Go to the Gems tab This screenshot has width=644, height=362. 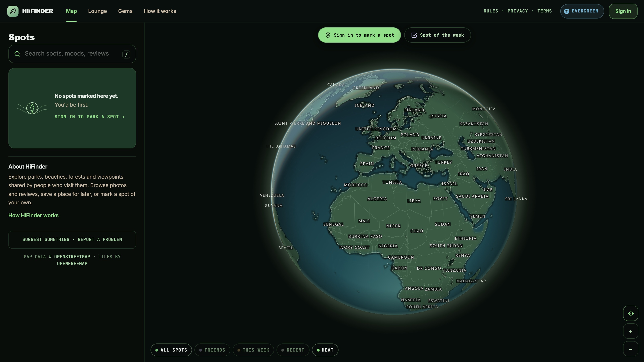tap(125, 11)
